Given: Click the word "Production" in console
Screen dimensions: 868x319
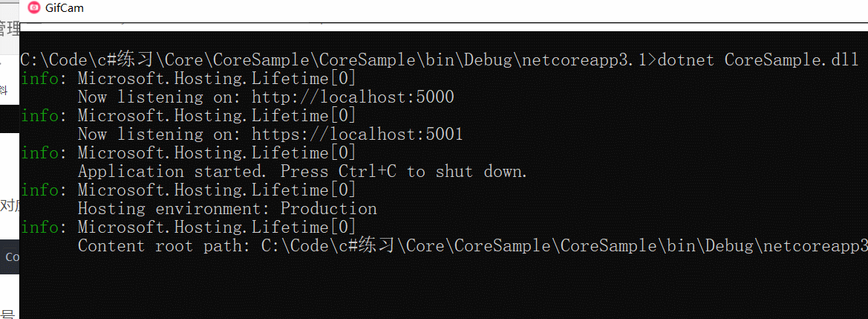Looking at the screenshot, I should coord(328,209).
